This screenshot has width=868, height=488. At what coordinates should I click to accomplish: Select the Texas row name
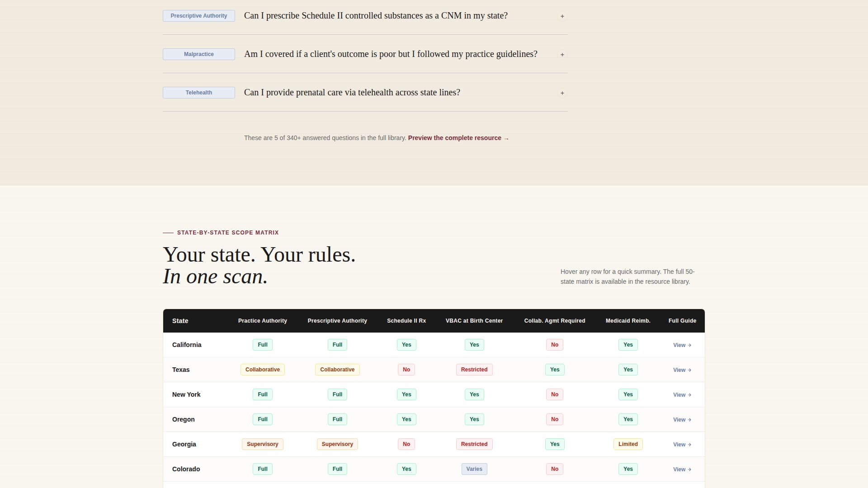pyautogui.click(x=181, y=370)
